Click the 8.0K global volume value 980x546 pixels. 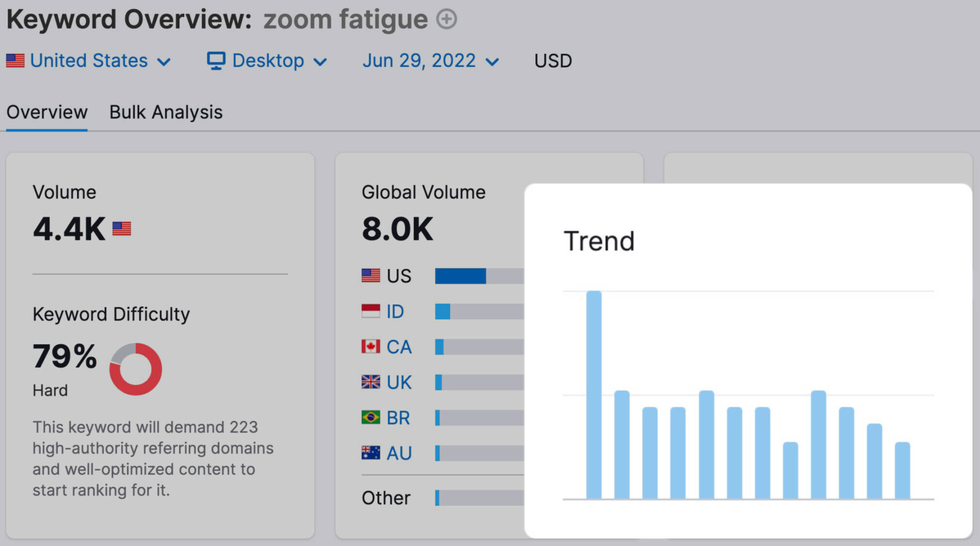pyautogui.click(x=397, y=229)
